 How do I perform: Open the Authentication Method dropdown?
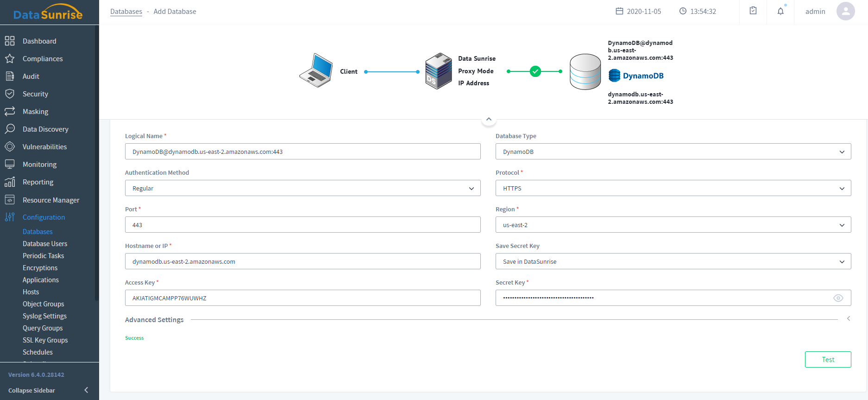tap(302, 188)
